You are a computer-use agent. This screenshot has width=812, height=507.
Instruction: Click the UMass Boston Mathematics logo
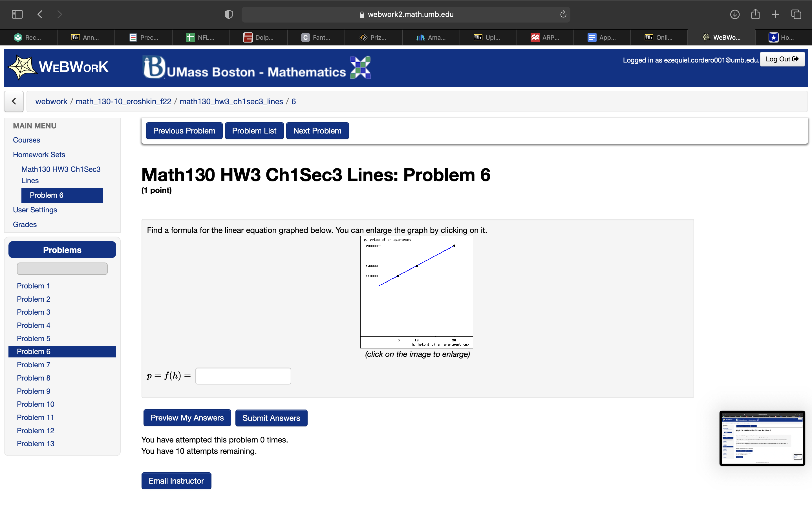pyautogui.click(x=256, y=68)
